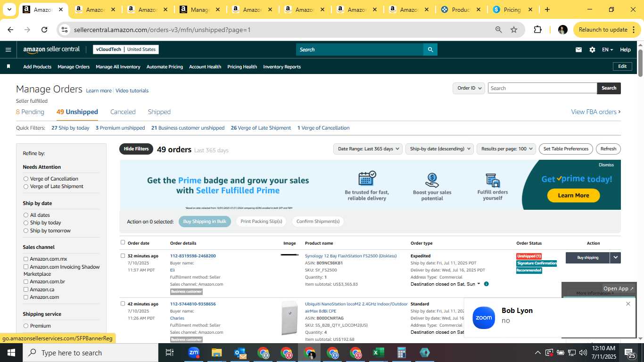Click the info icon beside Destination closed
Image resolution: width=644 pixels, height=362 pixels.
(486, 284)
